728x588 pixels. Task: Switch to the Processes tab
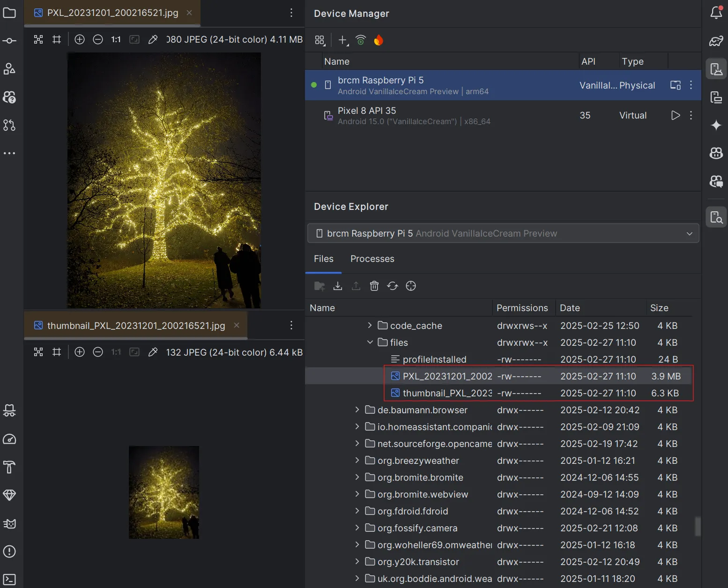(x=372, y=259)
